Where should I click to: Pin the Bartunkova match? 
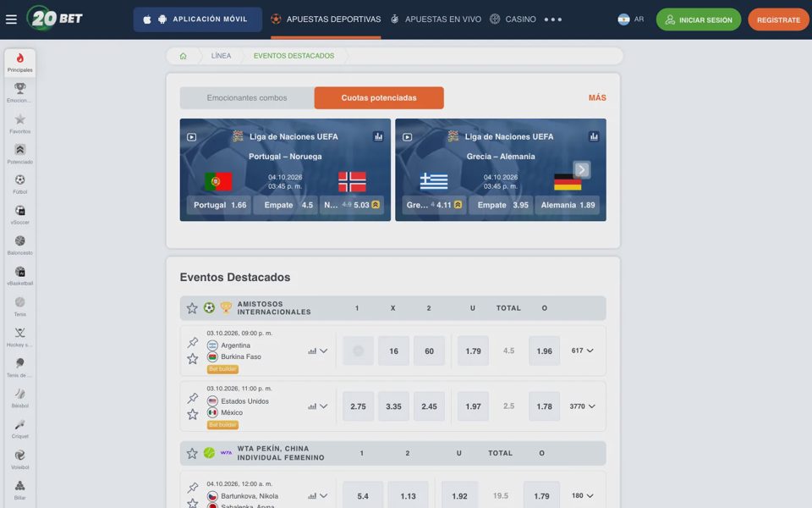click(x=193, y=488)
